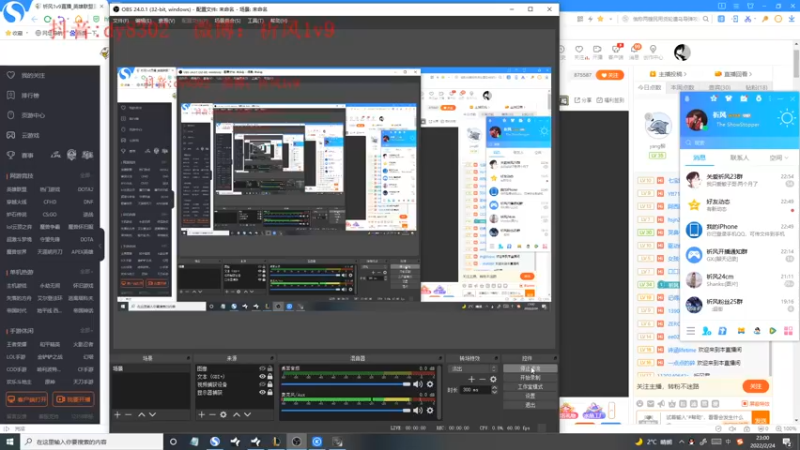This screenshot has width=800, height=450.
Task: Click stop streaming button in OBS controls
Action: coord(530,368)
